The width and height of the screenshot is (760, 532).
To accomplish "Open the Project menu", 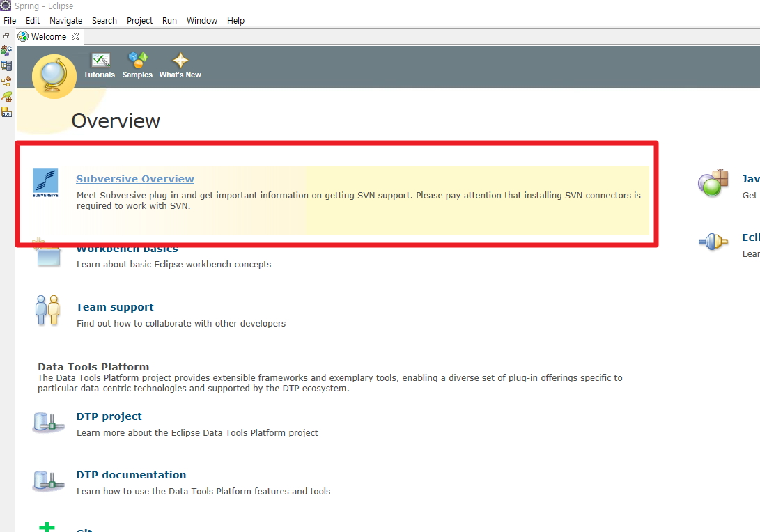I will (x=139, y=20).
